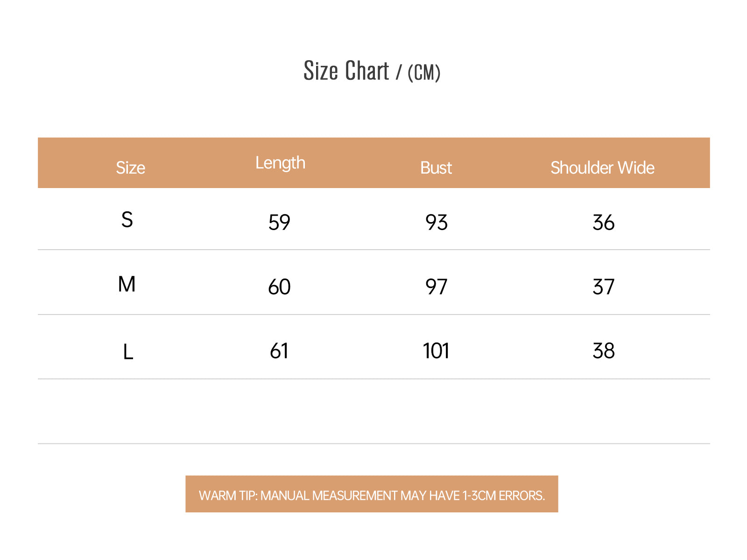Select length value 61
The image size is (747, 560).
click(279, 350)
